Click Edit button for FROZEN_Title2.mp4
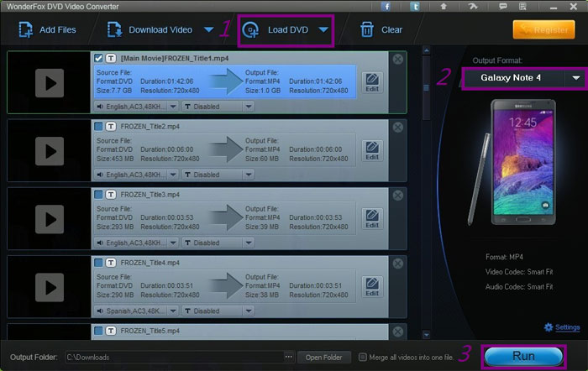Image resolution: width=588 pixels, height=371 pixels. tap(372, 150)
